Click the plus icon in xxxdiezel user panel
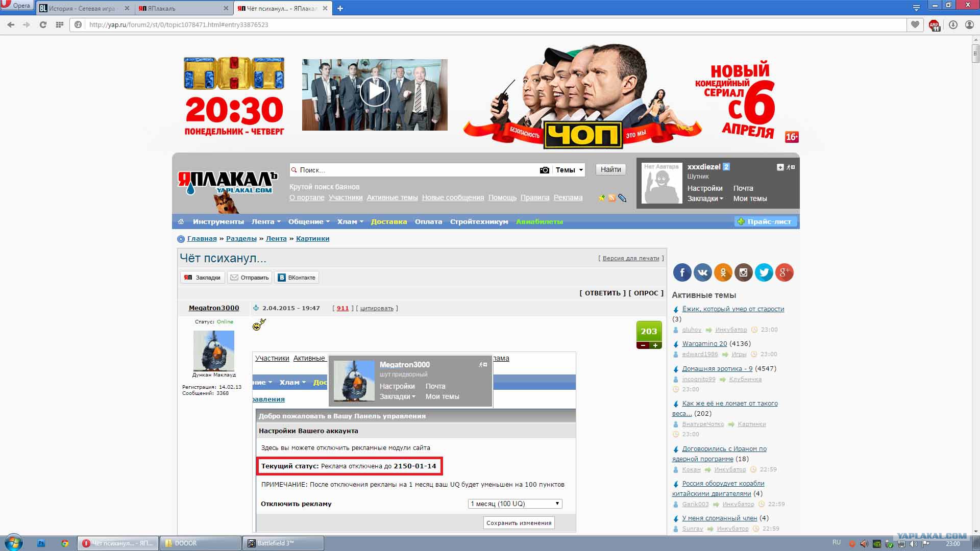The height and width of the screenshot is (551, 980). [x=780, y=167]
